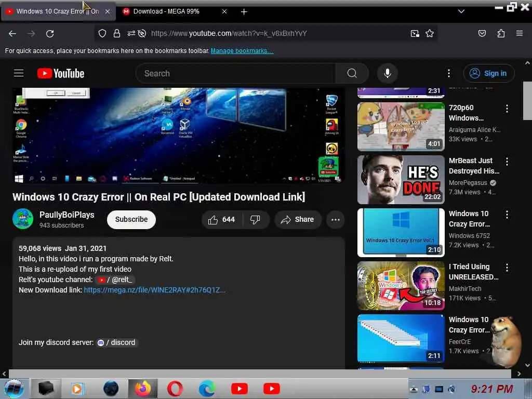
Task: Click the Subscribe button
Action: [131, 220]
